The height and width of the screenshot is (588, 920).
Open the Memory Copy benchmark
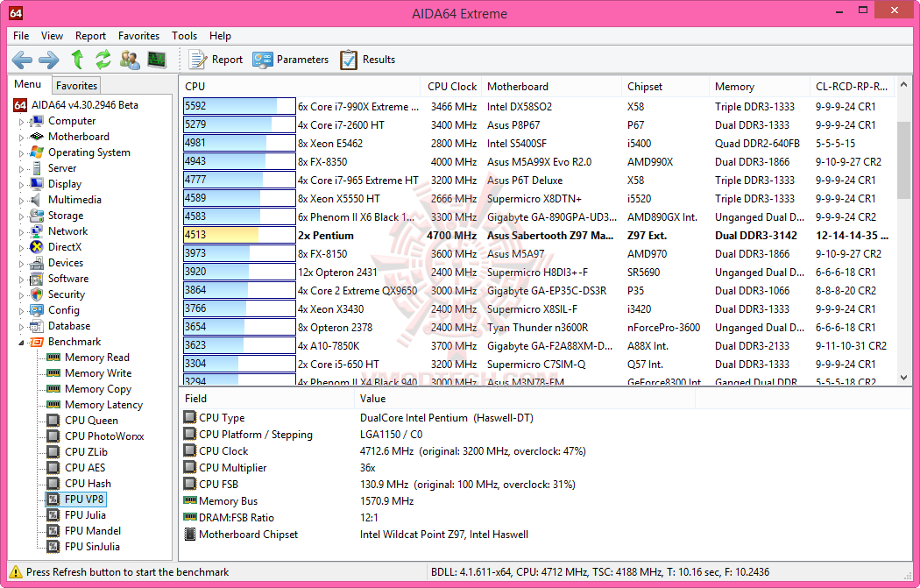(98, 389)
